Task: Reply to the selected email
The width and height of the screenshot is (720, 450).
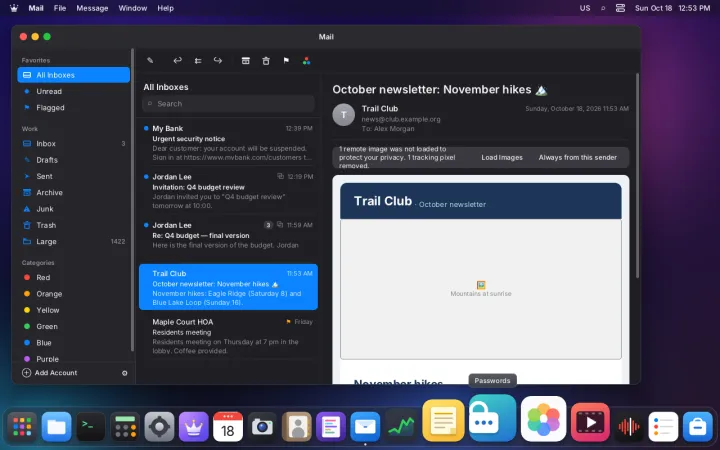Action: pos(177,61)
